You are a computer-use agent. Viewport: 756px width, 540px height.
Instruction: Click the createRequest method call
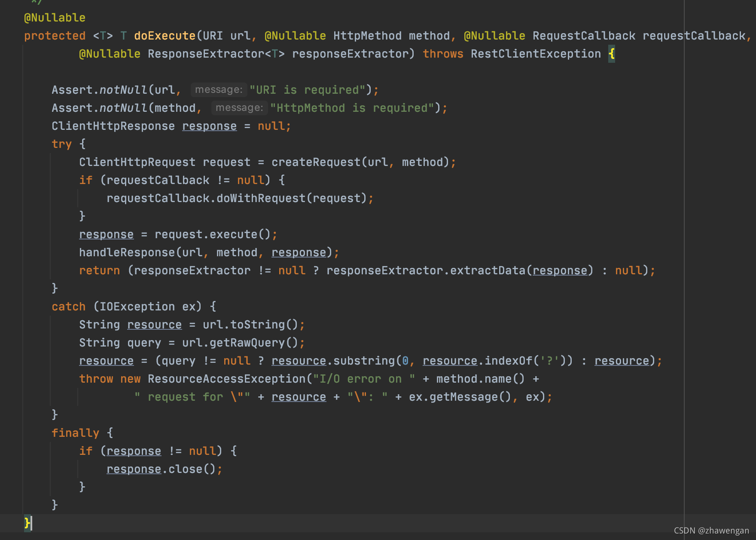(x=316, y=162)
